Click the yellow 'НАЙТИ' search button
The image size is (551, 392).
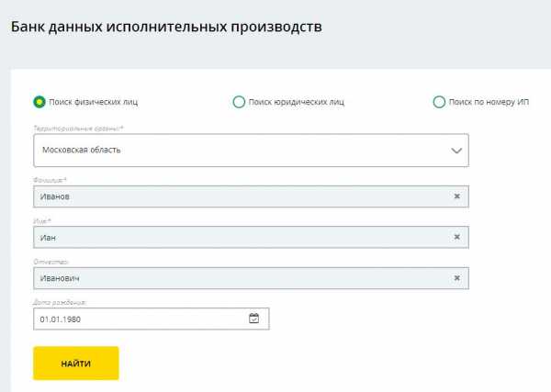(76, 364)
